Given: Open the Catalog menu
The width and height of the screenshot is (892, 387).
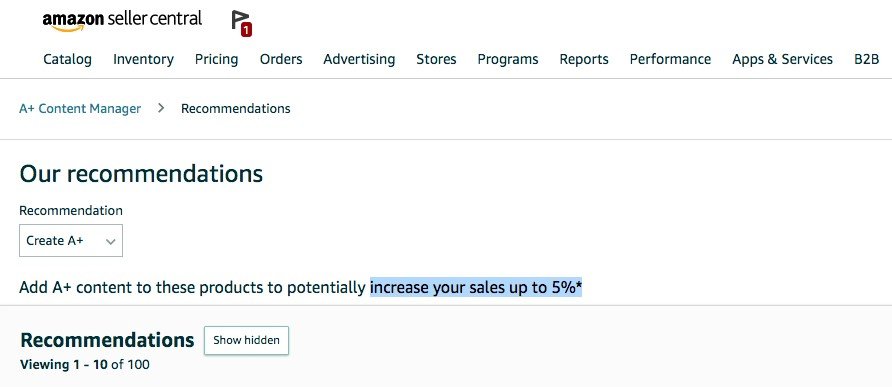Looking at the screenshot, I should tap(67, 59).
